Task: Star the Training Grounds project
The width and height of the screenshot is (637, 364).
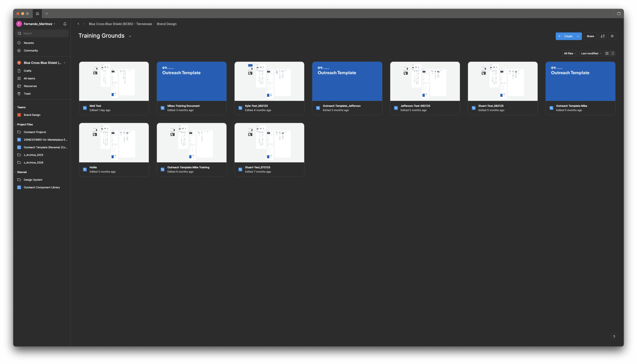Action: (x=612, y=36)
